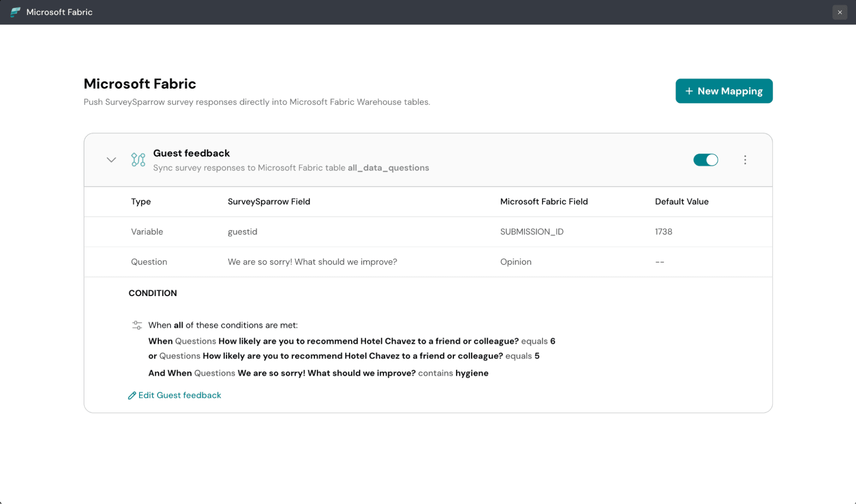Viewport: 856px width, 504px height.
Task: Click the SurveySparrow Field column header
Action: [268, 202]
